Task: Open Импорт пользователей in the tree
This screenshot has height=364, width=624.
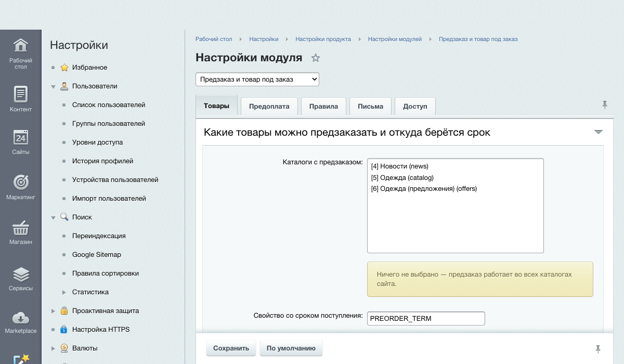Action: tap(109, 199)
